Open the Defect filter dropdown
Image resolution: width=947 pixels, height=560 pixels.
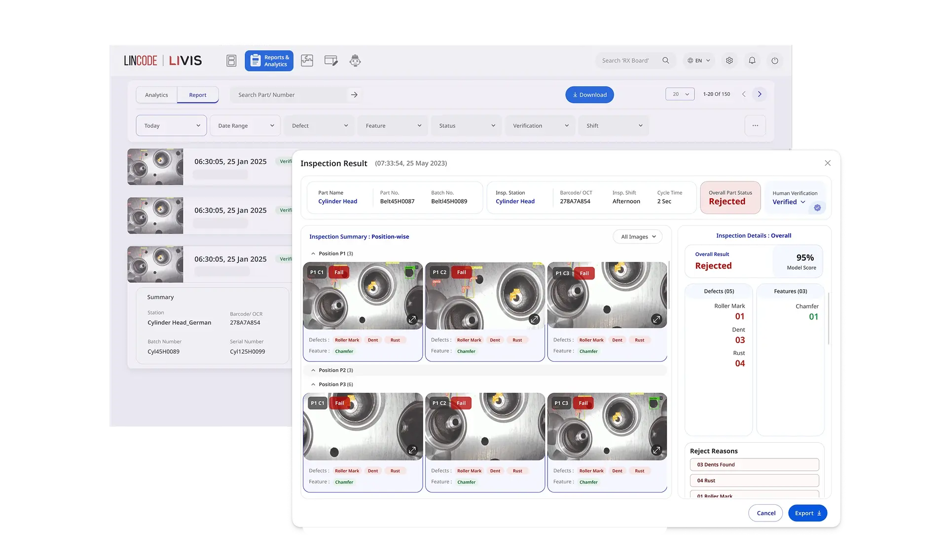coord(319,126)
